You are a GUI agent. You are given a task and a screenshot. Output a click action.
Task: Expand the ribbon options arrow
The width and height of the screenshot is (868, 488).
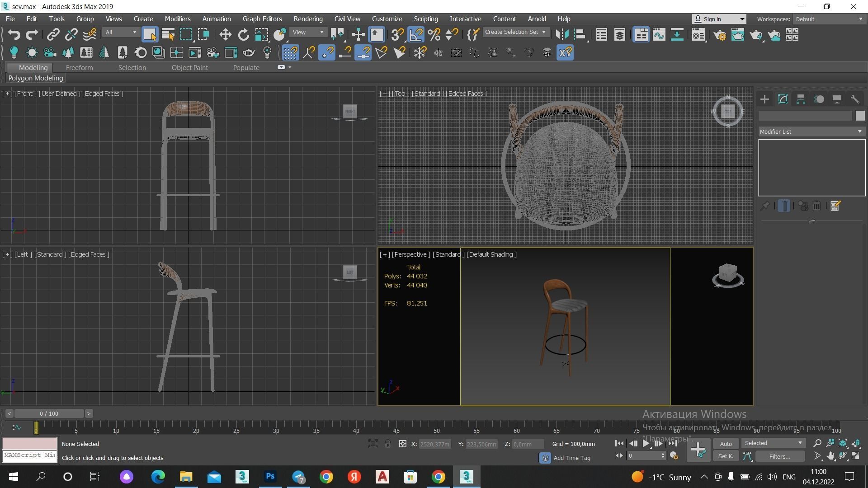[x=290, y=67]
